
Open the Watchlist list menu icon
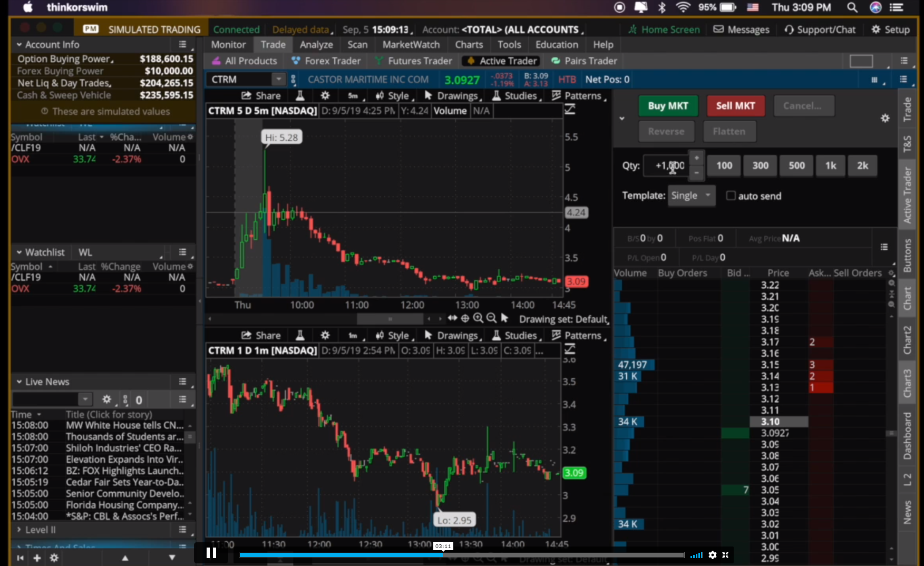tap(182, 252)
